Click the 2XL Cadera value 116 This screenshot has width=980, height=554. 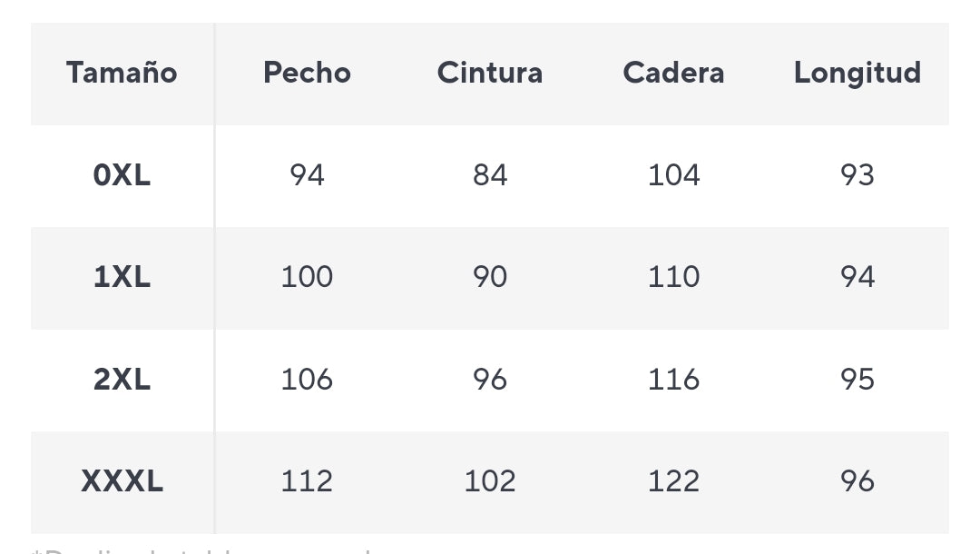click(673, 379)
